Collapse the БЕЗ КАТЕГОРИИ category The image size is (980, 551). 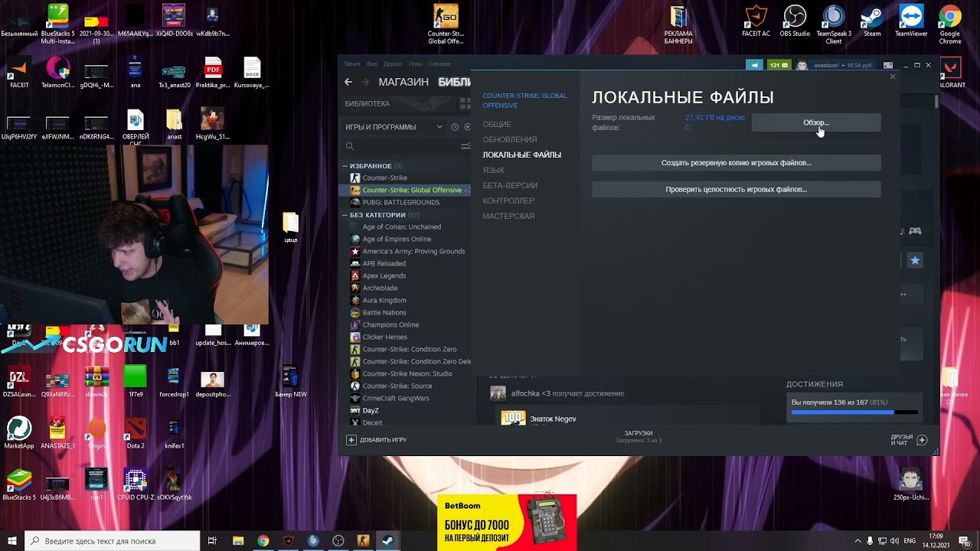(x=345, y=215)
